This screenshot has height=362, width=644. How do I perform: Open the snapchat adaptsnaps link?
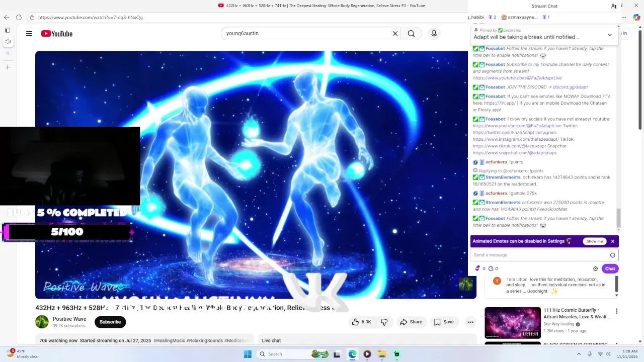(x=515, y=153)
